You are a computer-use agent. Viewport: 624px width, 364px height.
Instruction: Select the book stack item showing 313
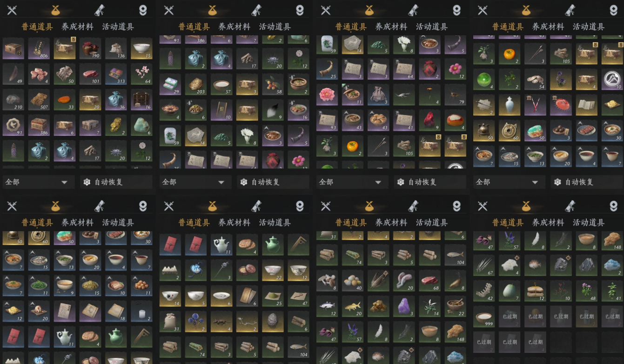coord(116,74)
